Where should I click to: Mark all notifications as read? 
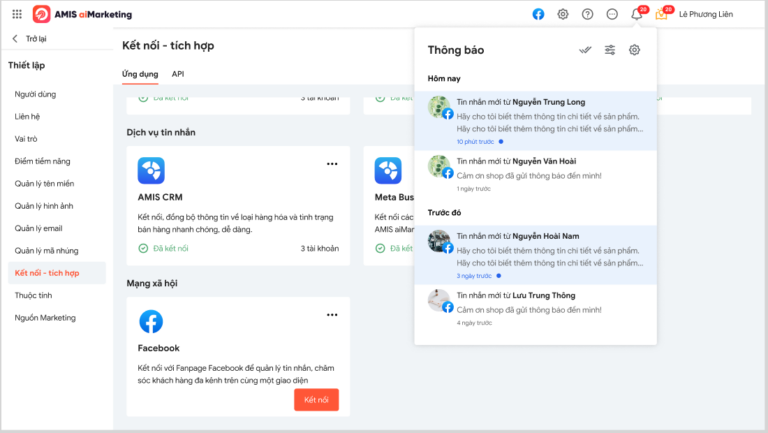pos(585,50)
